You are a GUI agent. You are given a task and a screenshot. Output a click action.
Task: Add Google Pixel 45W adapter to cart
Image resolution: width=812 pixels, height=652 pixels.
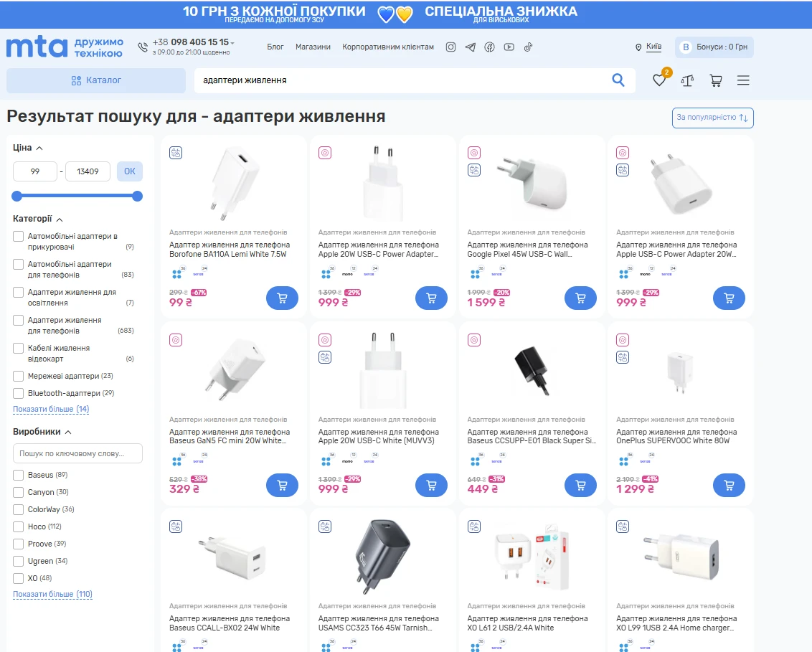580,298
